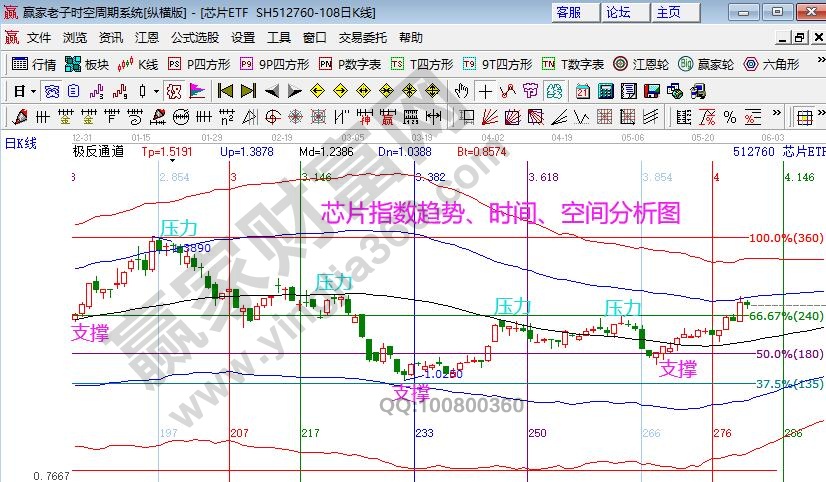
Task: Switch to K线 candlestick chart
Action: point(138,64)
